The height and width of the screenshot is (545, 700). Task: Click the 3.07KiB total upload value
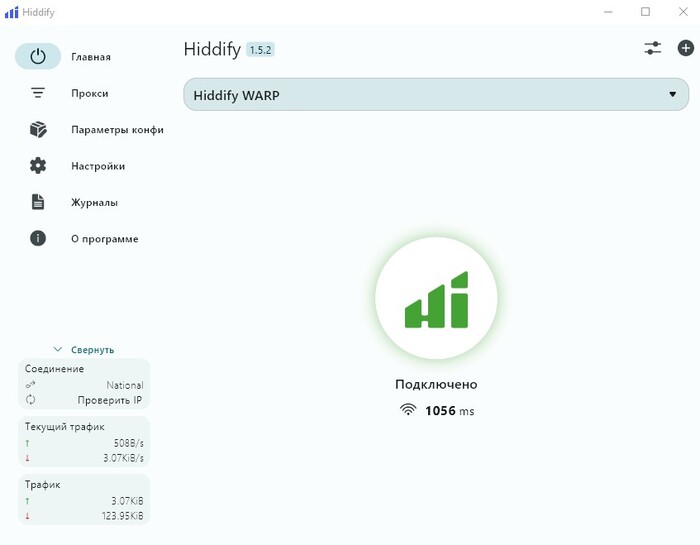point(127,501)
